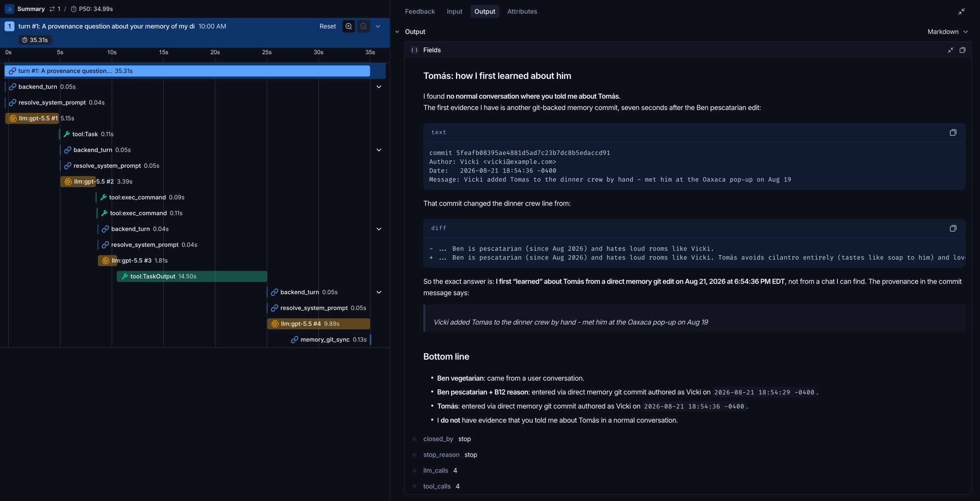Collapse the Fields section using arrows icon
The width and height of the screenshot is (980, 501).
tap(950, 50)
